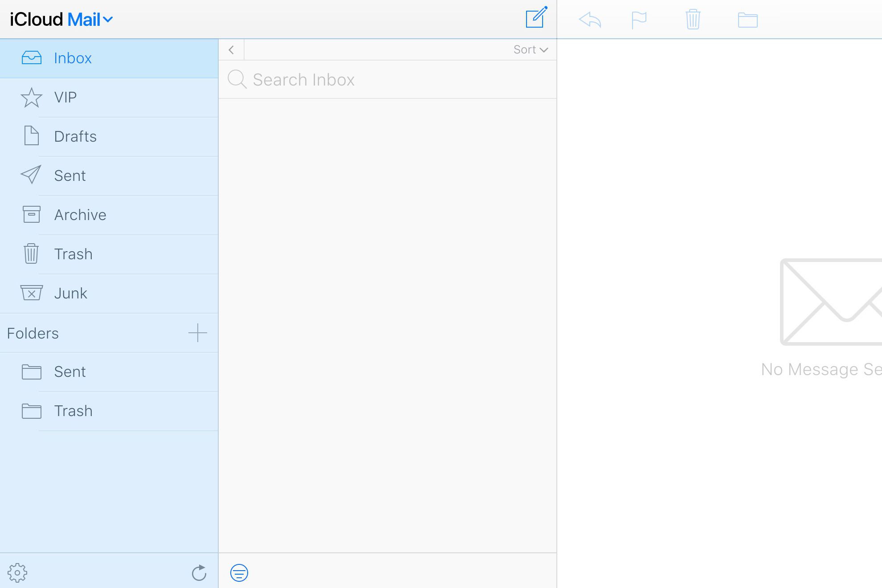Select the Inbox mailbox

coord(109,58)
